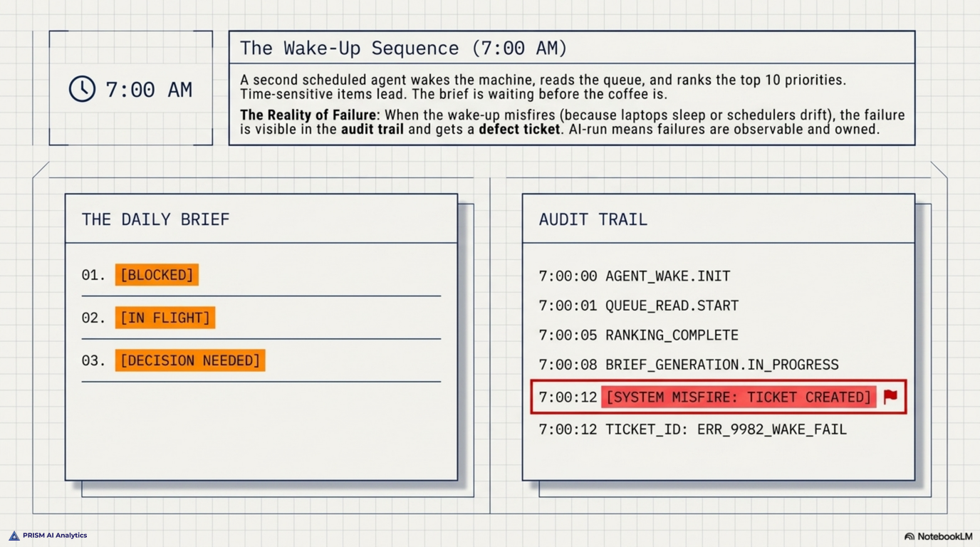The height and width of the screenshot is (547, 980).
Task: Click the NotebookLM logo icon
Action: [909, 536]
